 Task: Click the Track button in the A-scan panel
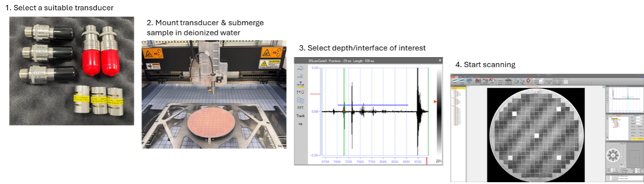coord(300,116)
